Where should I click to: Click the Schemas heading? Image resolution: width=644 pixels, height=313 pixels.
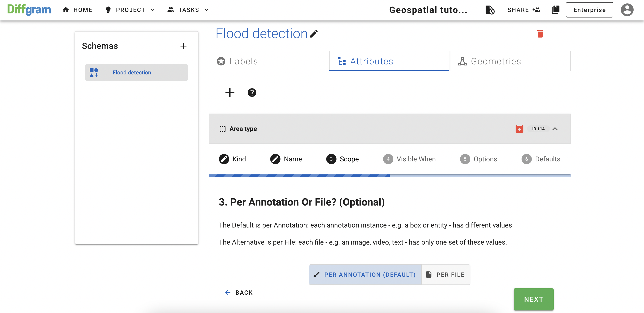point(100,46)
